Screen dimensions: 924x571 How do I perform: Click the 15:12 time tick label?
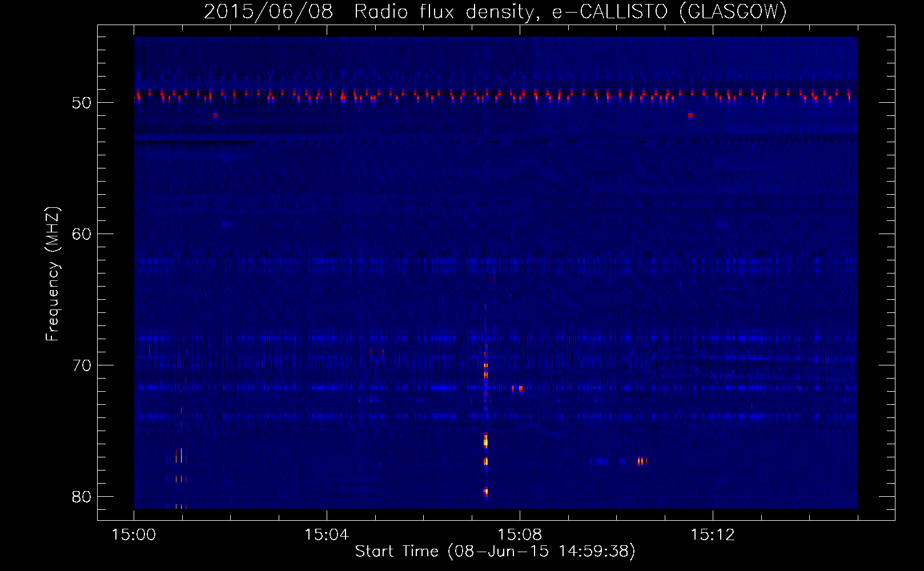click(713, 535)
